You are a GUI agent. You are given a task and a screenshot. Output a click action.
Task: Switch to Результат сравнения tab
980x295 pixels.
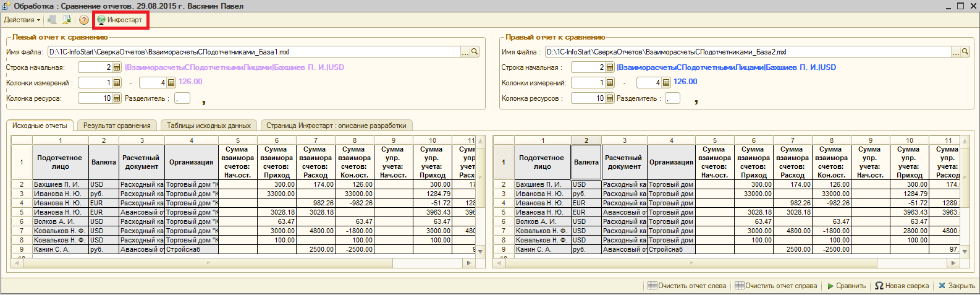[x=117, y=126]
